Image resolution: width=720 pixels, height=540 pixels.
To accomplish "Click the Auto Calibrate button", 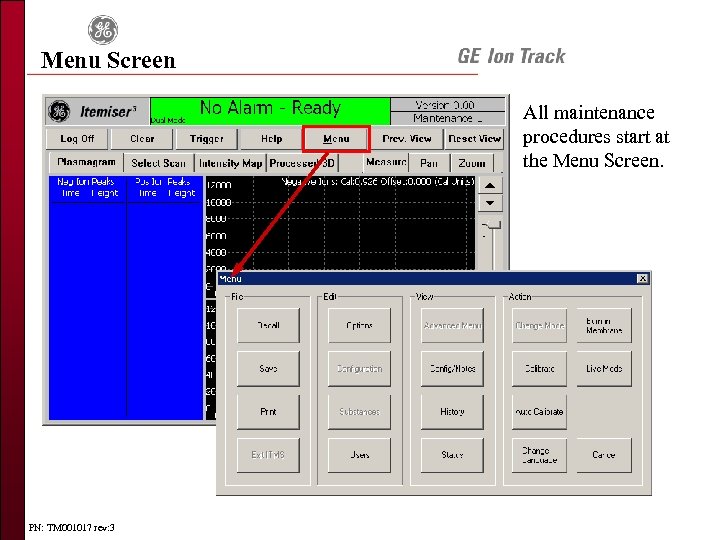I will pyautogui.click(x=539, y=411).
